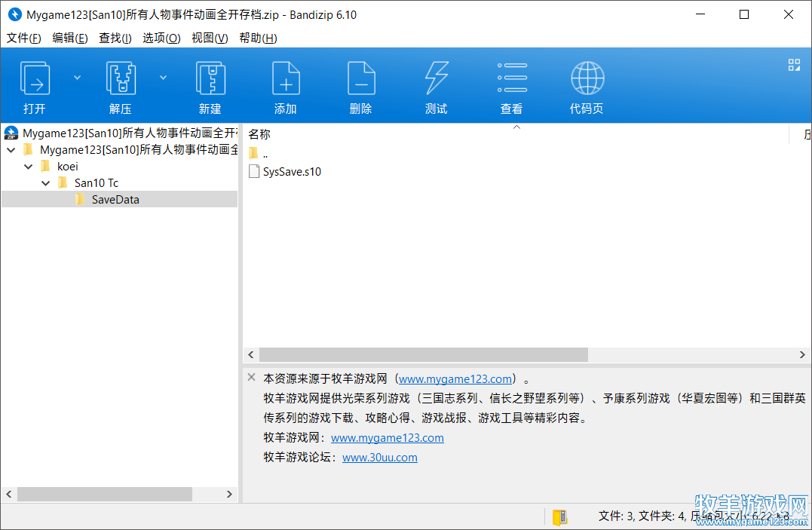Click right arrow of folder tree scrollbar
The image size is (812, 530).
[x=229, y=495]
